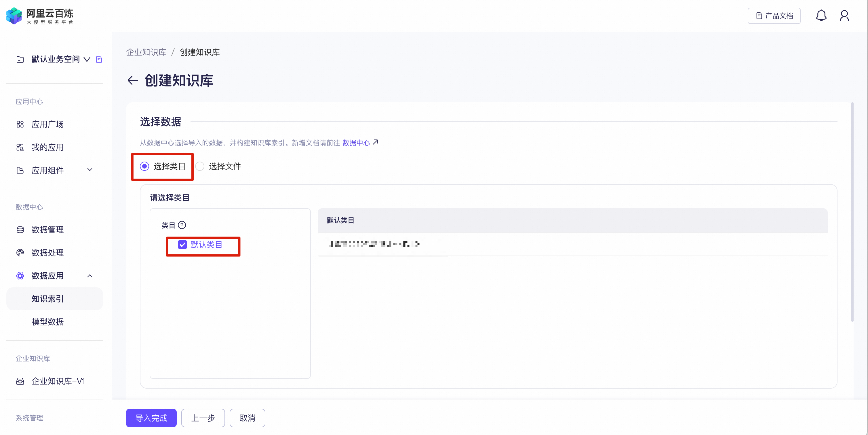Open the 产品文档 button
Image resolution: width=868 pixels, height=435 pixels.
[x=774, y=16]
